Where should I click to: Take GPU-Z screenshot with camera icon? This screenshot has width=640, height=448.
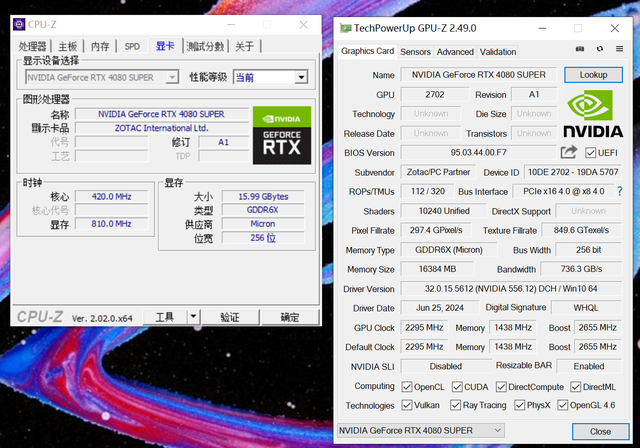pos(580,49)
